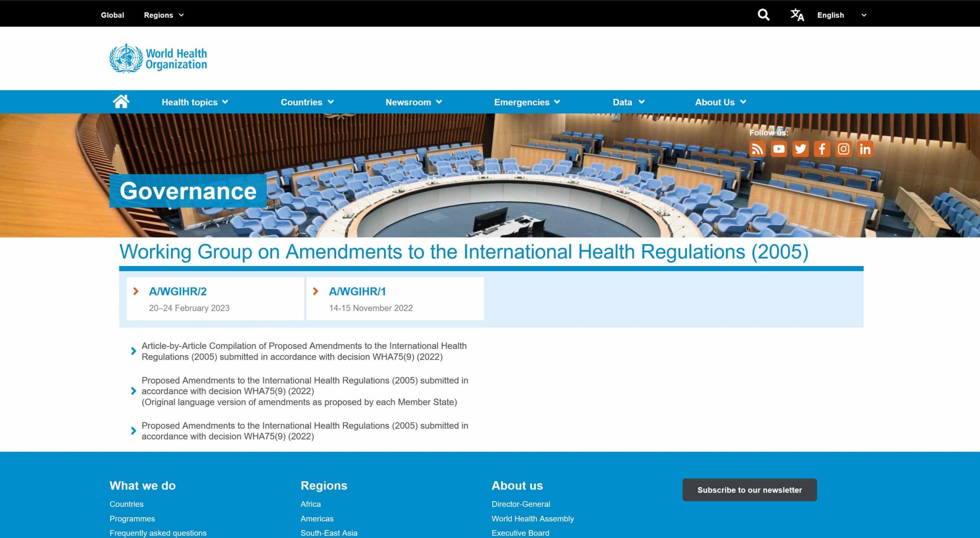
Task: Go to the home icon in navigation bar
Action: (121, 102)
